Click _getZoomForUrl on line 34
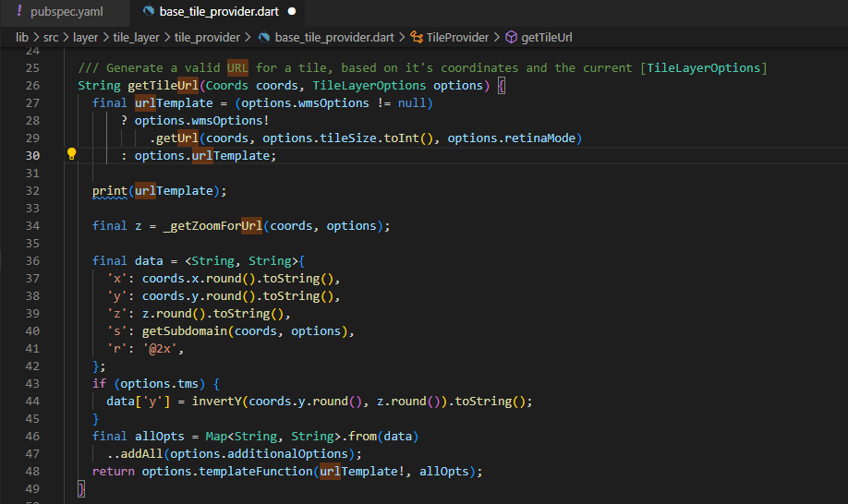Screen dimensions: 848x504 coord(213,226)
